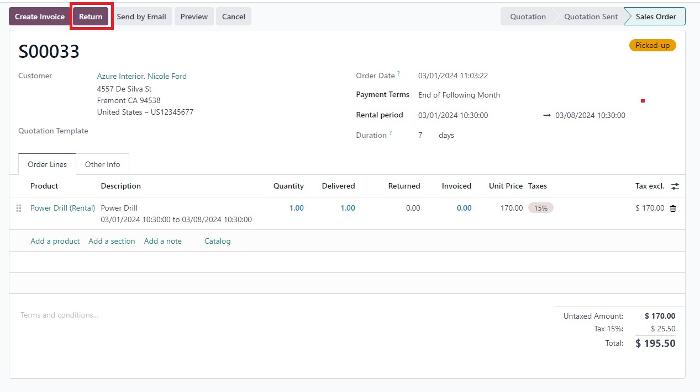Click the 15% tax tag
Screen dimensions: 700x392
point(541,208)
